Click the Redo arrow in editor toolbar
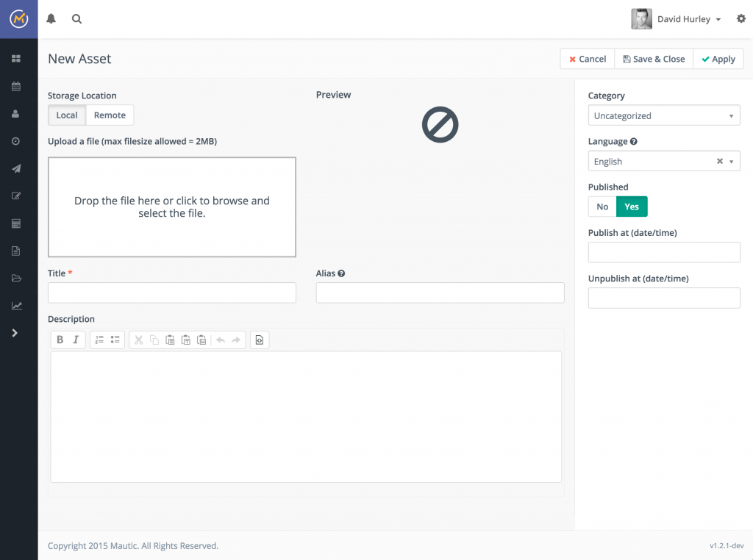Viewport: 753px width, 560px height. pos(236,340)
